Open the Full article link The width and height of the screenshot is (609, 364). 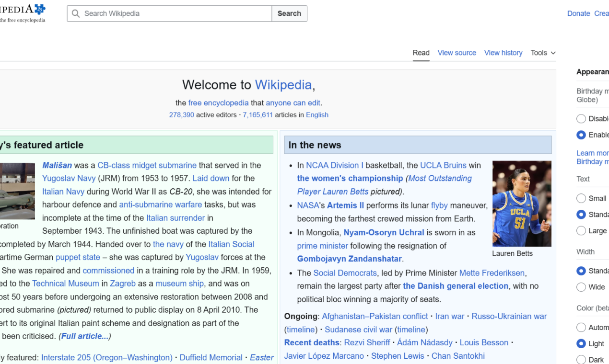(84, 336)
